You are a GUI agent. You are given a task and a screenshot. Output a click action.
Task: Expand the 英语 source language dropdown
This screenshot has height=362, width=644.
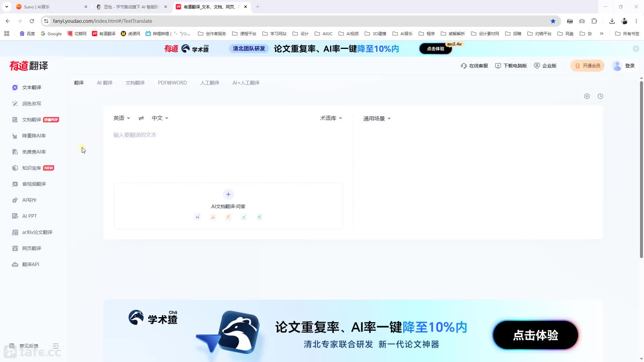pos(121,118)
